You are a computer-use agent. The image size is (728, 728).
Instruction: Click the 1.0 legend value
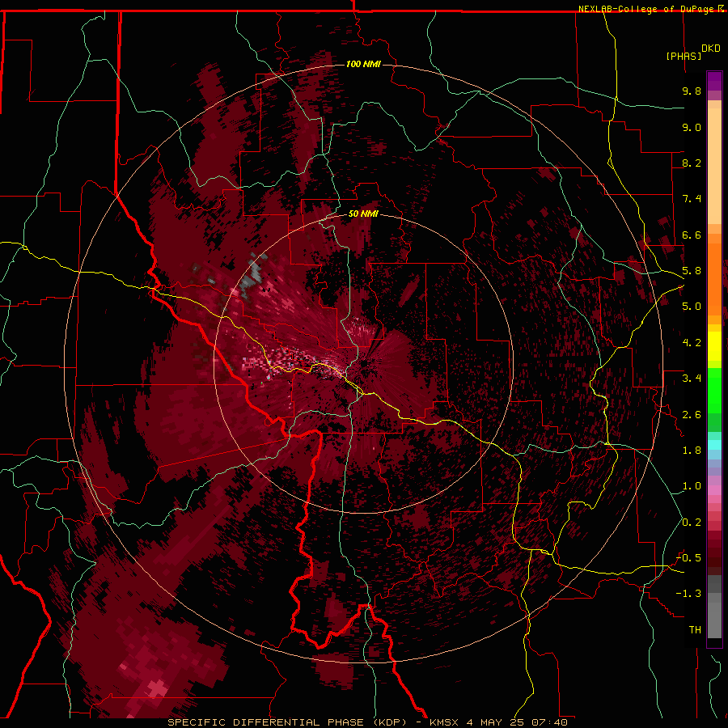point(692,486)
